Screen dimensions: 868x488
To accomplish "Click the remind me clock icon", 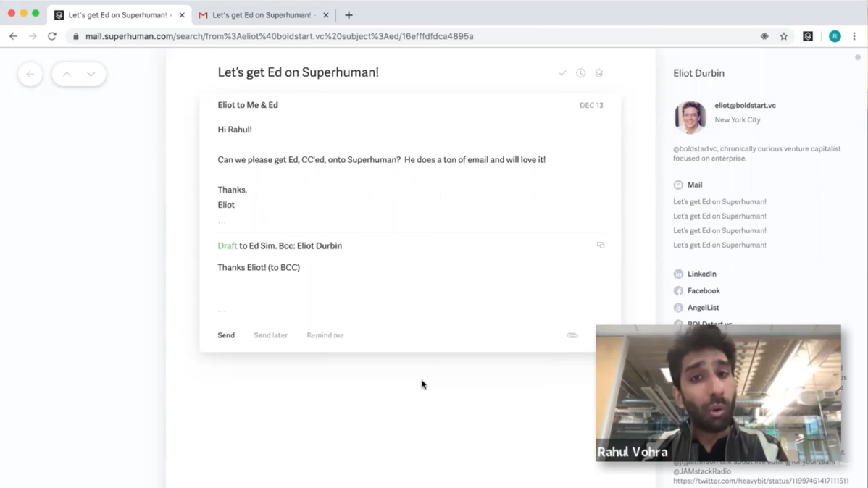I will pos(580,73).
